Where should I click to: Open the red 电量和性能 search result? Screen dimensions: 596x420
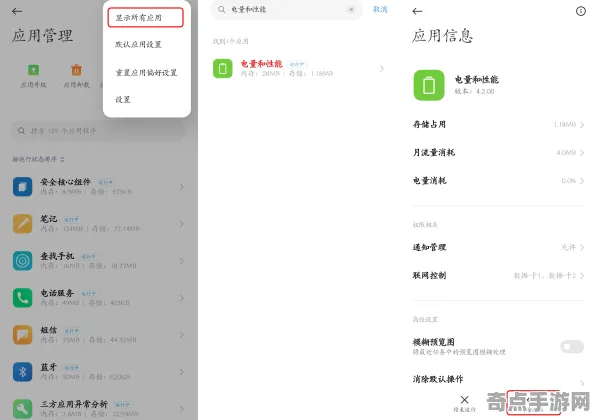click(x=262, y=63)
